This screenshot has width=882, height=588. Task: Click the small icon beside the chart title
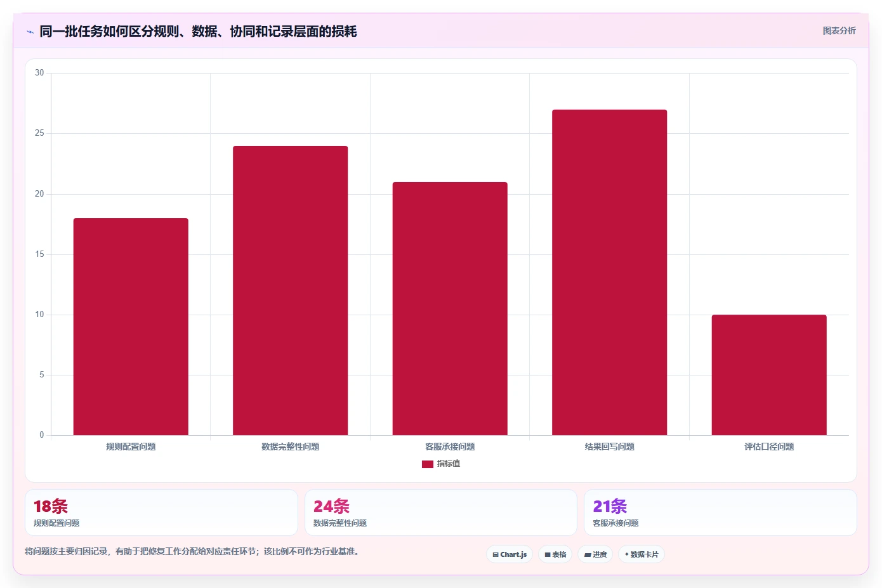pos(30,32)
